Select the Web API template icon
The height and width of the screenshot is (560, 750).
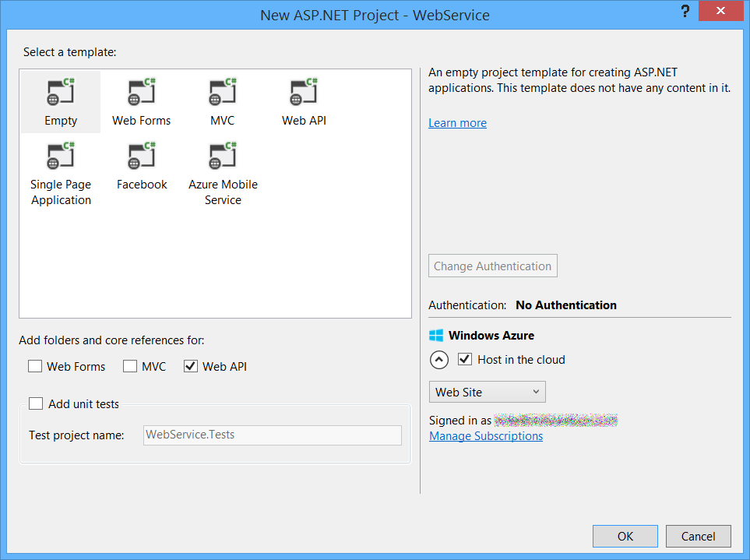(x=304, y=93)
